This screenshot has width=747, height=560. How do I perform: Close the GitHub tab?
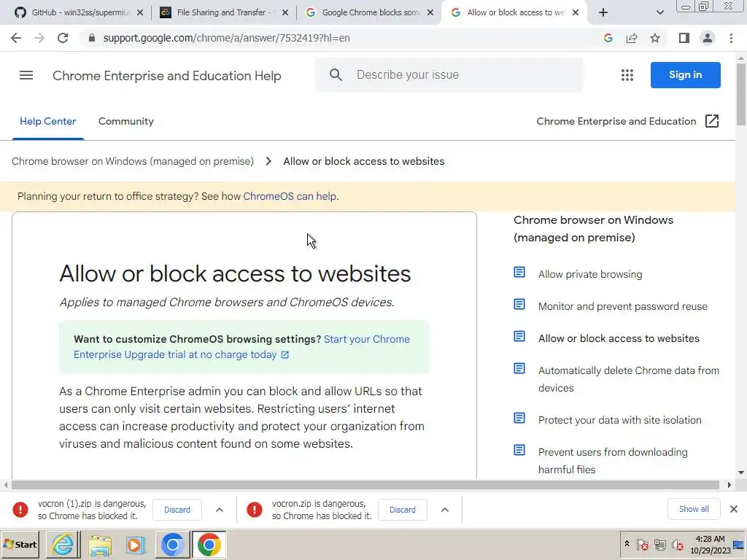point(140,12)
